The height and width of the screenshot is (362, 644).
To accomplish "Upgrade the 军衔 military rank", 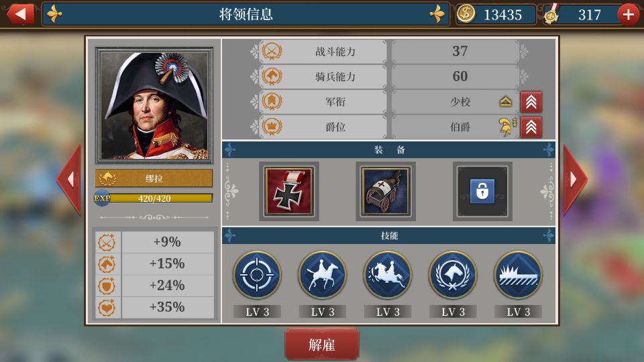I will [x=531, y=102].
